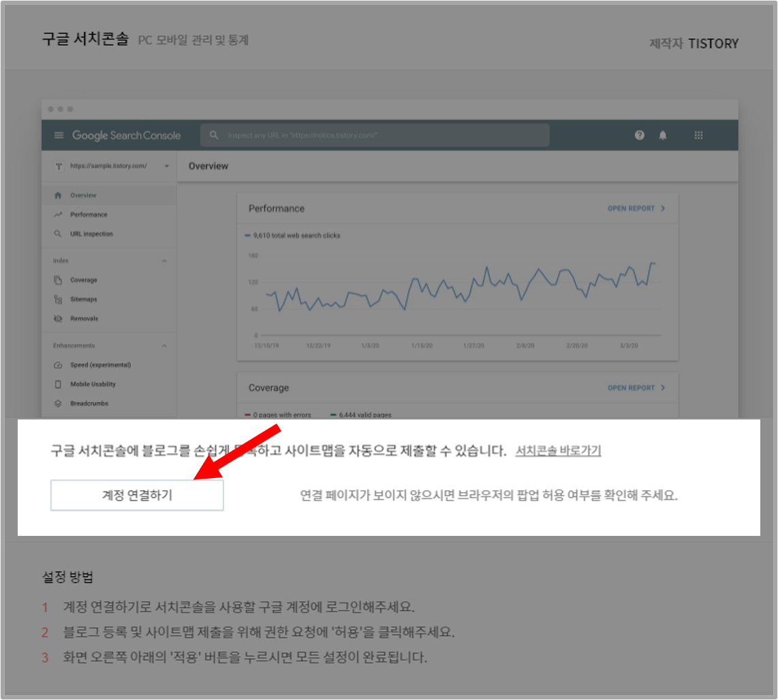Click the 계정 연결하기 button
This screenshot has width=778, height=700.
click(x=136, y=496)
